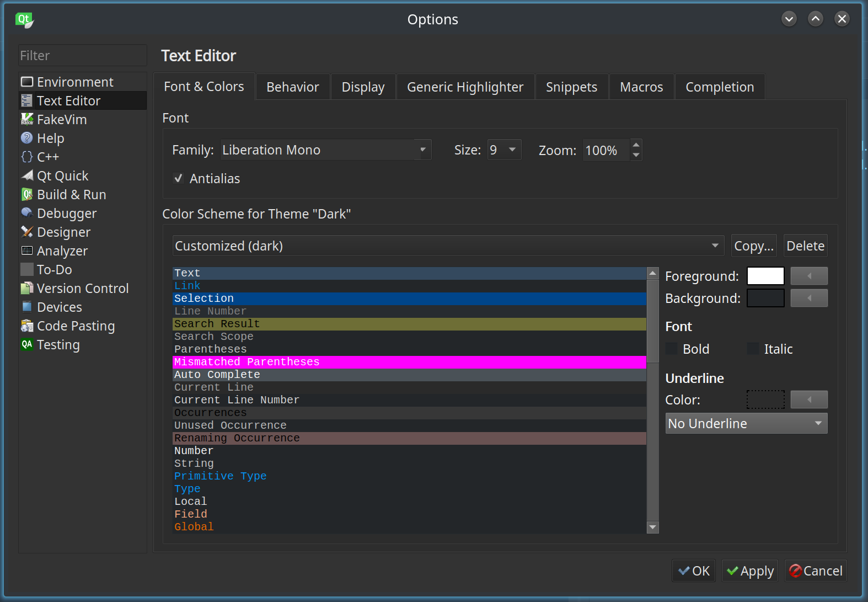Screen dimensions: 868x602
Task: Click the Qt Quick paper plane icon
Action: [x=27, y=175]
